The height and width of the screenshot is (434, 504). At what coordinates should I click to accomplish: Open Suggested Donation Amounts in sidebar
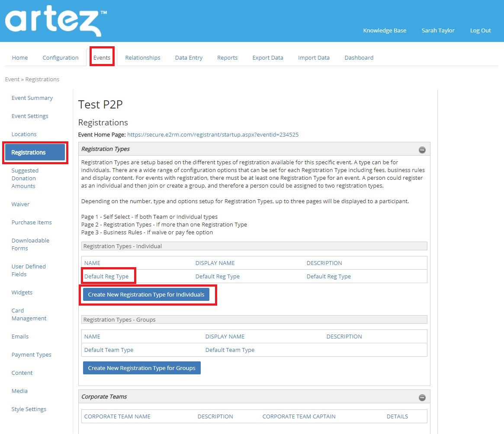[x=25, y=178]
